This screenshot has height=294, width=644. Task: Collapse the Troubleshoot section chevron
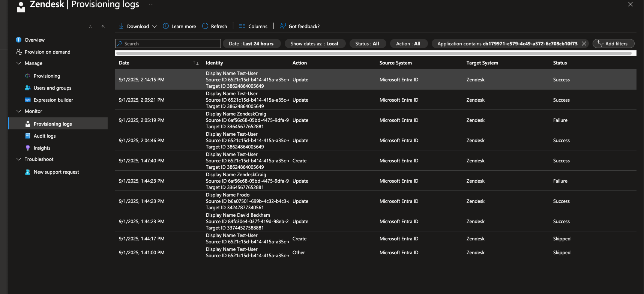point(19,159)
